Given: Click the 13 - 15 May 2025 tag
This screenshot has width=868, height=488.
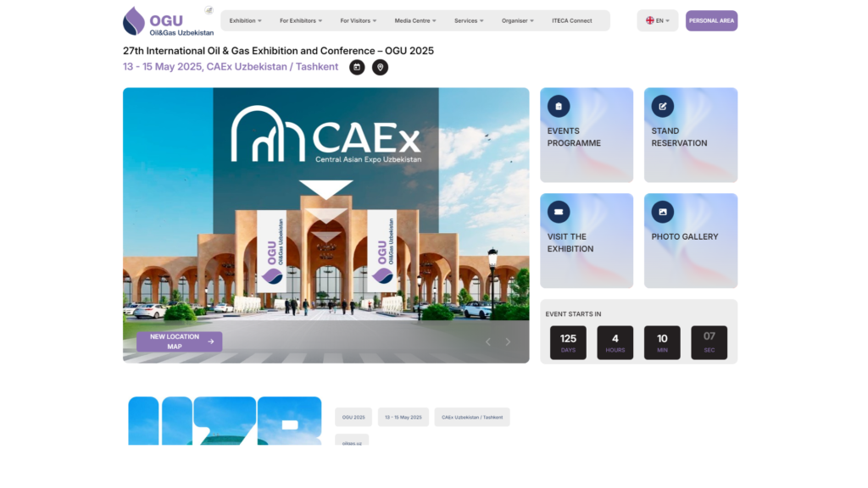Looking at the screenshot, I should [x=403, y=417].
